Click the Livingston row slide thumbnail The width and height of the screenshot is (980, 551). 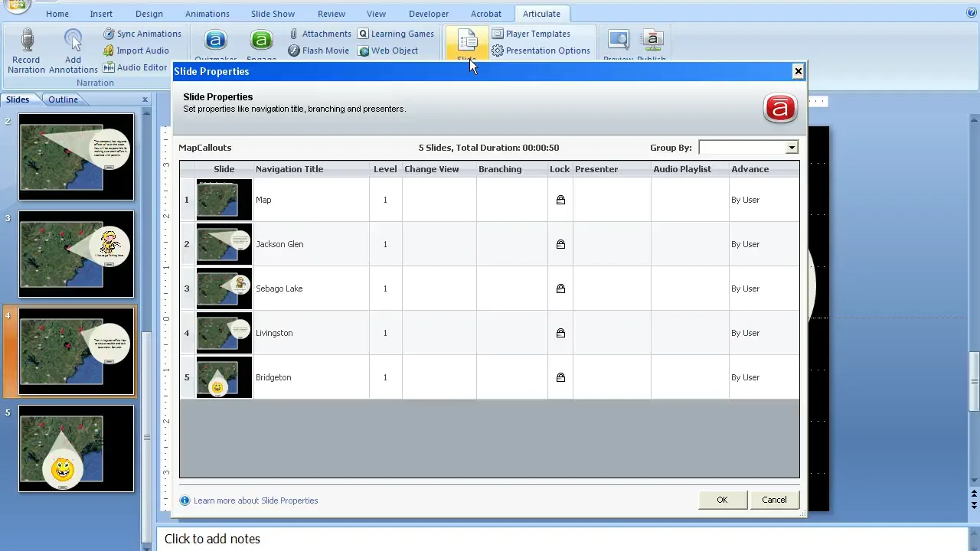point(224,333)
